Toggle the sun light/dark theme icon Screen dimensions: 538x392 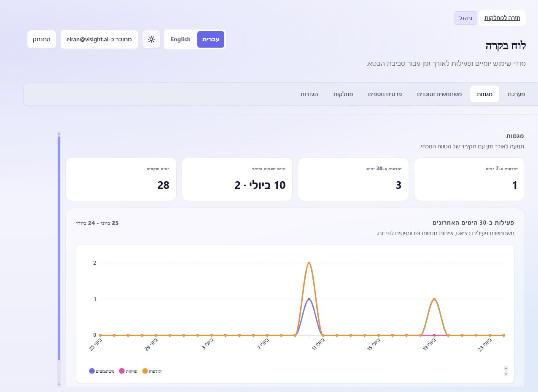click(151, 39)
